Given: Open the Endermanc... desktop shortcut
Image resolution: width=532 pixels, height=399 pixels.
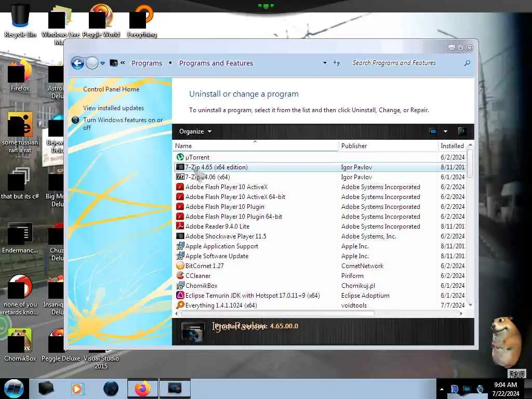Looking at the screenshot, I should pos(20,237).
